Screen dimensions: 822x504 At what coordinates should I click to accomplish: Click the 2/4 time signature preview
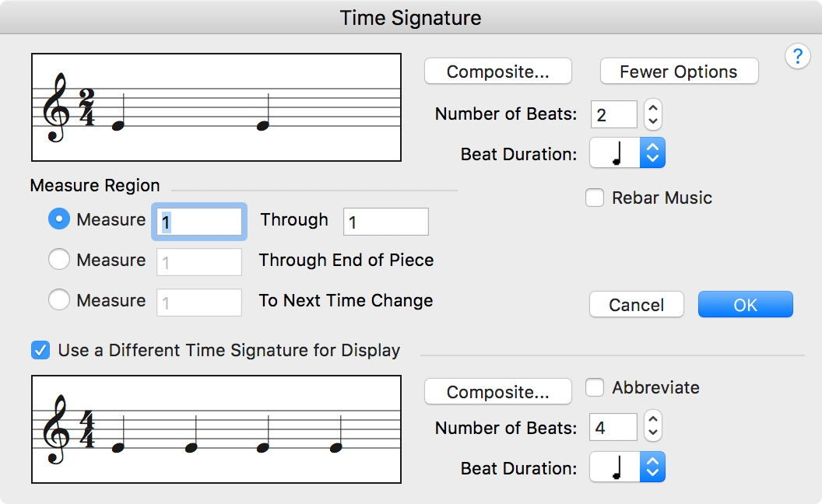pos(216,107)
